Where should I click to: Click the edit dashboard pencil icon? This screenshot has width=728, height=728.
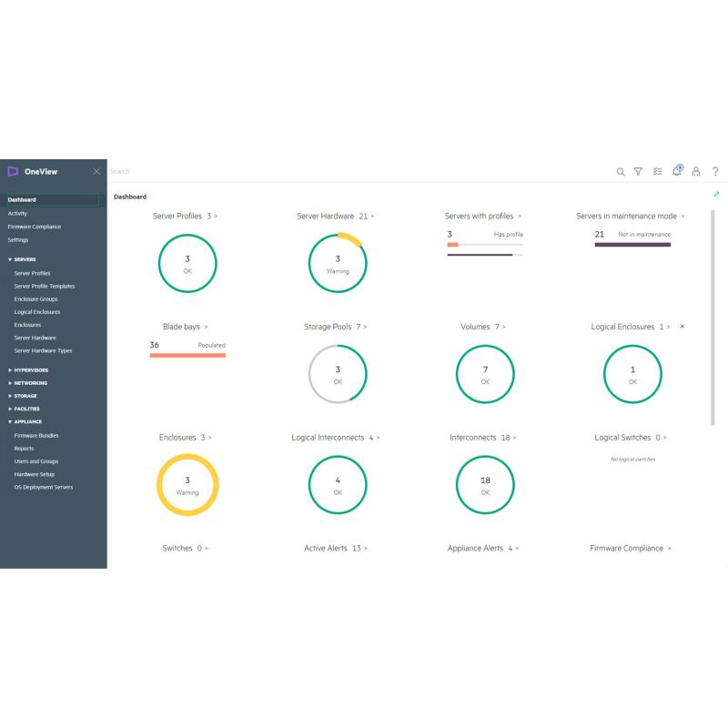tap(716, 194)
